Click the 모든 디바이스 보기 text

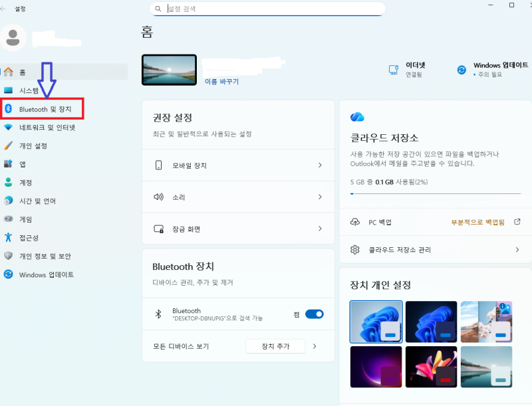181,346
